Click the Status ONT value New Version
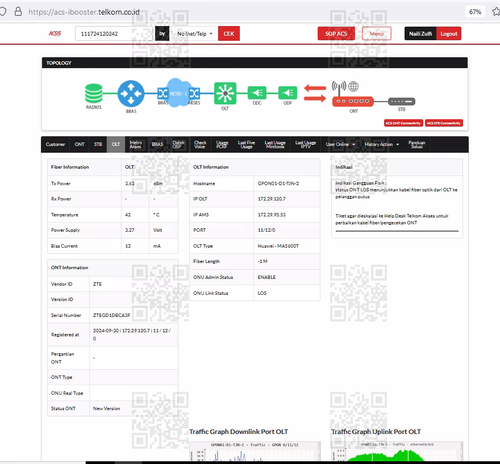Screen dimensions: 500x464 tap(106, 408)
